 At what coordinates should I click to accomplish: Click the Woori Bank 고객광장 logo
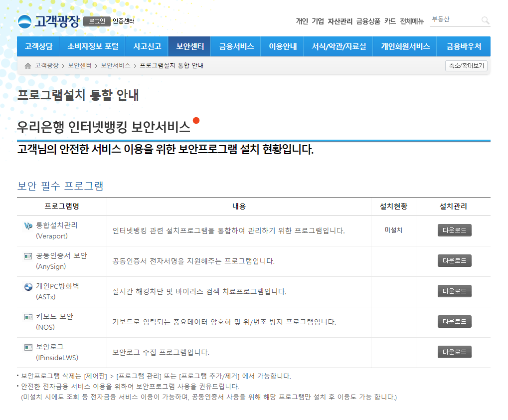click(48, 21)
